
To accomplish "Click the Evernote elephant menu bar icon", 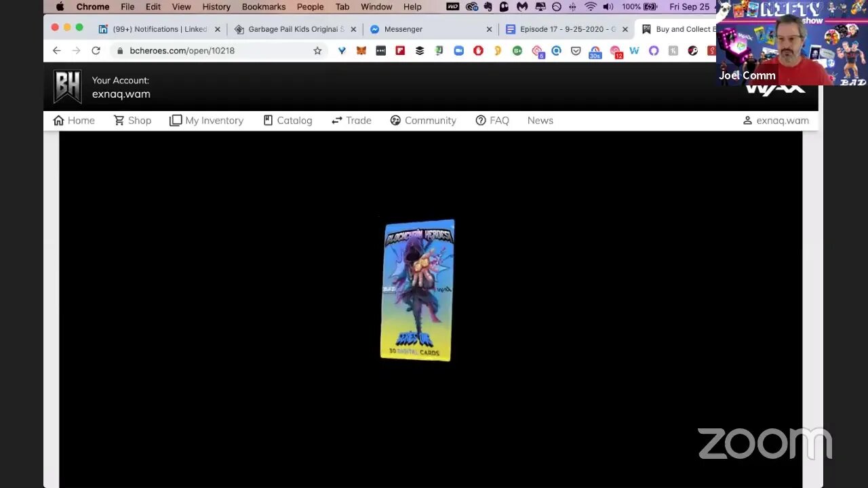I will pyautogui.click(x=488, y=7).
